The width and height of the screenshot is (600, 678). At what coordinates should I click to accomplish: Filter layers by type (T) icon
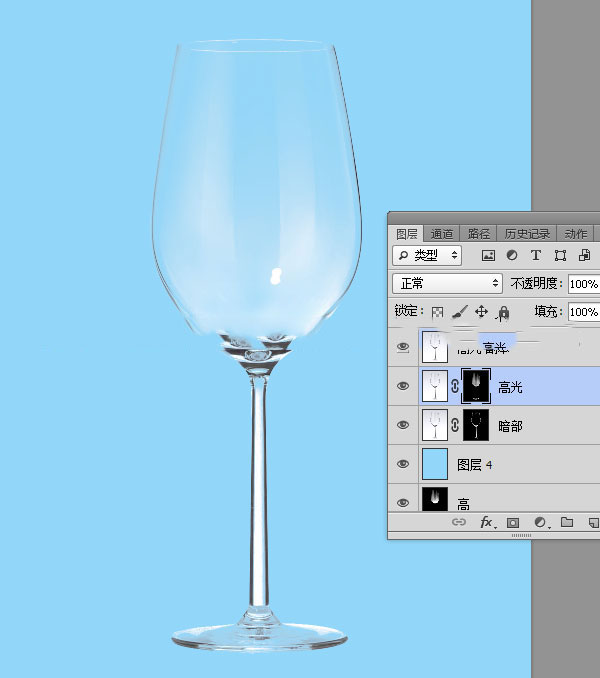point(536,255)
